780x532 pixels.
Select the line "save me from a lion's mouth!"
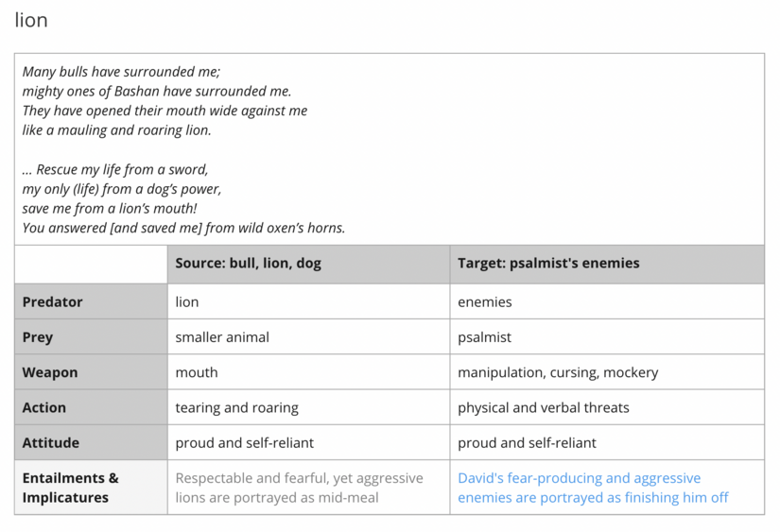tap(110, 208)
